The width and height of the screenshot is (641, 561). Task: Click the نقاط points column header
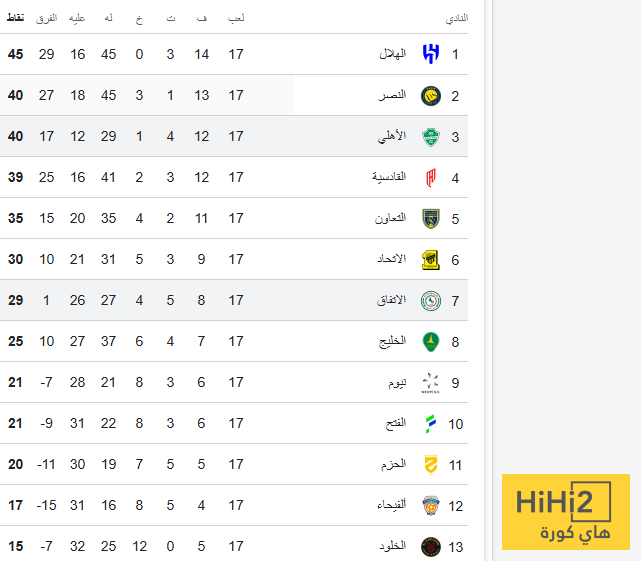pyautogui.click(x=16, y=18)
